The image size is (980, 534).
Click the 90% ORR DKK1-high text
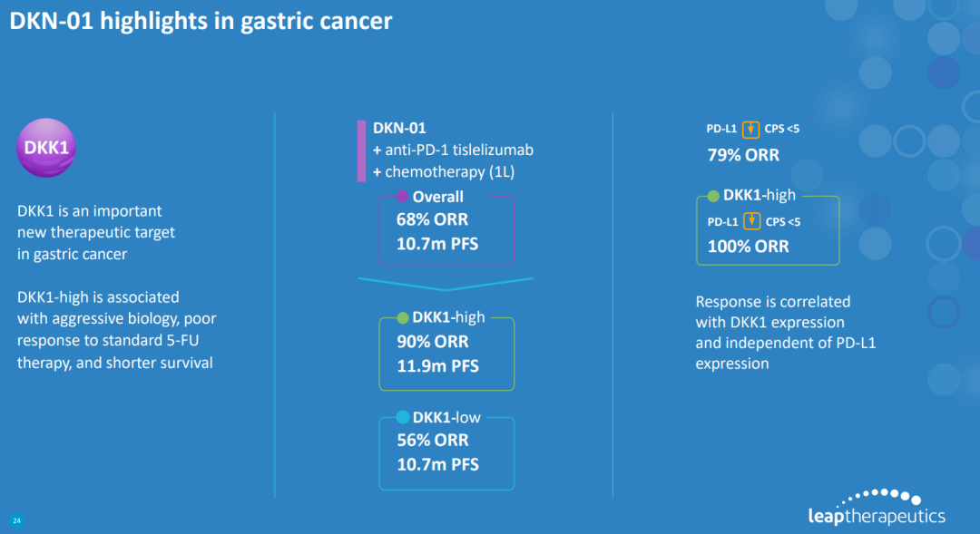[432, 343]
